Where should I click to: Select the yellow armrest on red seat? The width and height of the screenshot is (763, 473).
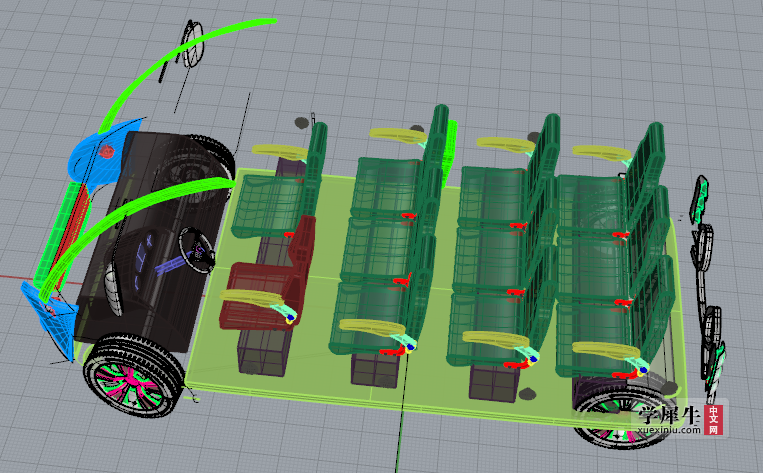click(x=251, y=297)
